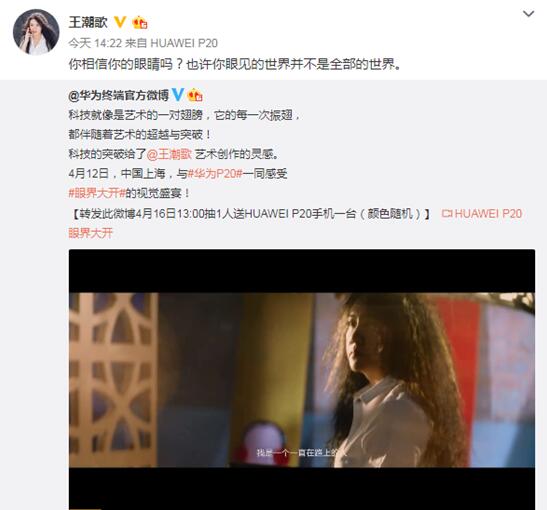This screenshot has height=510, width=547.
Task: Click the main post text 你相信你的眼睛吗
Action: [120, 64]
